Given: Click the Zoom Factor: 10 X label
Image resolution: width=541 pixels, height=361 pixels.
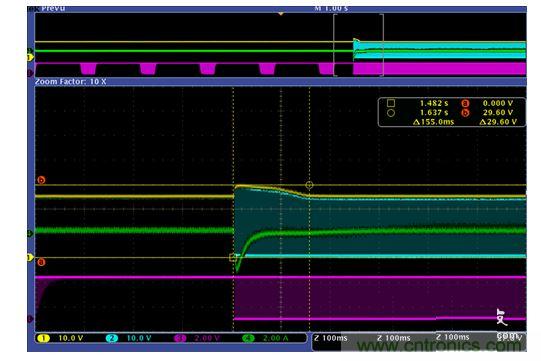Looking at the screenshot, I should (x=71, y=82).
